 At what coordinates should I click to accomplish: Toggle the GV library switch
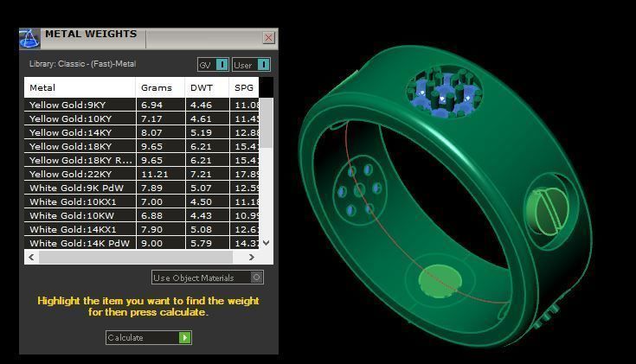click(x=214, y=65)
